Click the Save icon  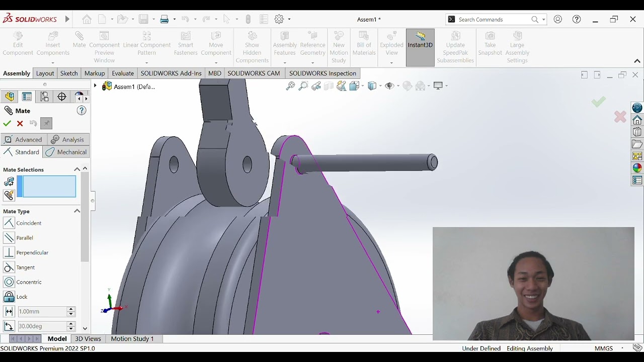click(144, 19)
